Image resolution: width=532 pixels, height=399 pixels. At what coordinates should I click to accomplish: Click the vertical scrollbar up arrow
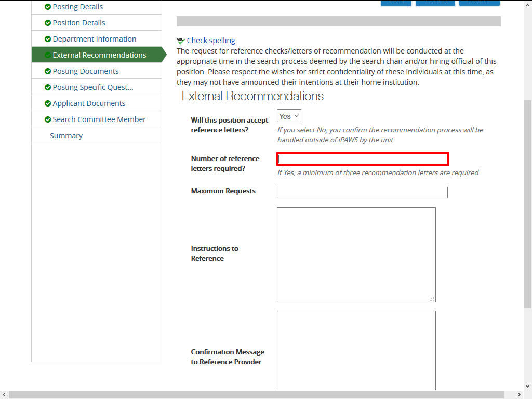(x=527, y=3)
